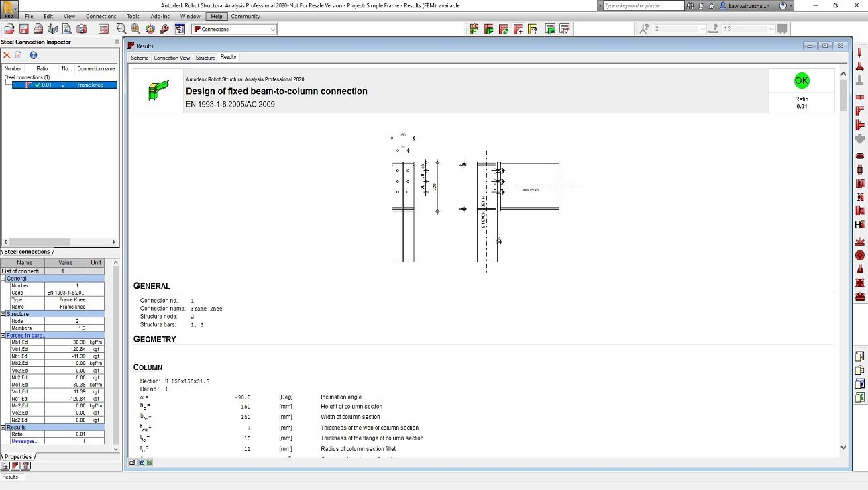Open the Tools menu
This screenshot has width=868, height=490.
(x=133, y=16)
